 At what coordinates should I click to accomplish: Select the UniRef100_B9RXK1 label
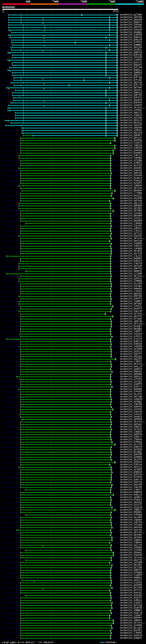(131, 37)
